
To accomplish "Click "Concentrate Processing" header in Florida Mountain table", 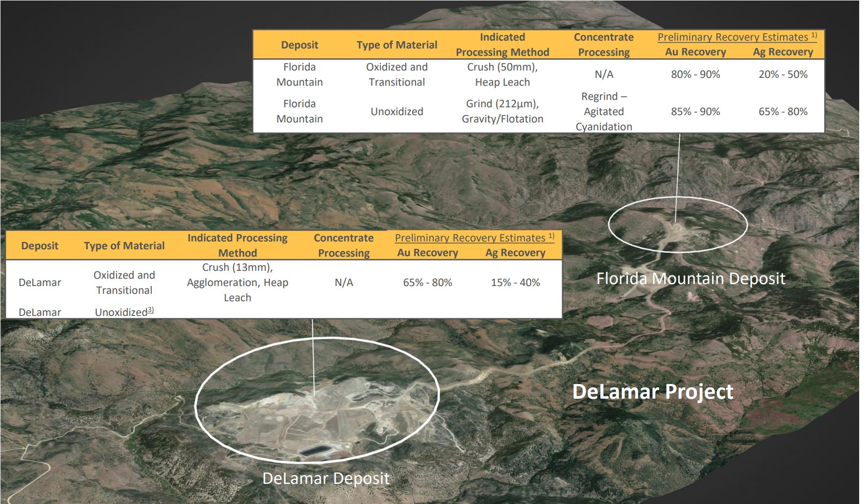I will 603,45.
